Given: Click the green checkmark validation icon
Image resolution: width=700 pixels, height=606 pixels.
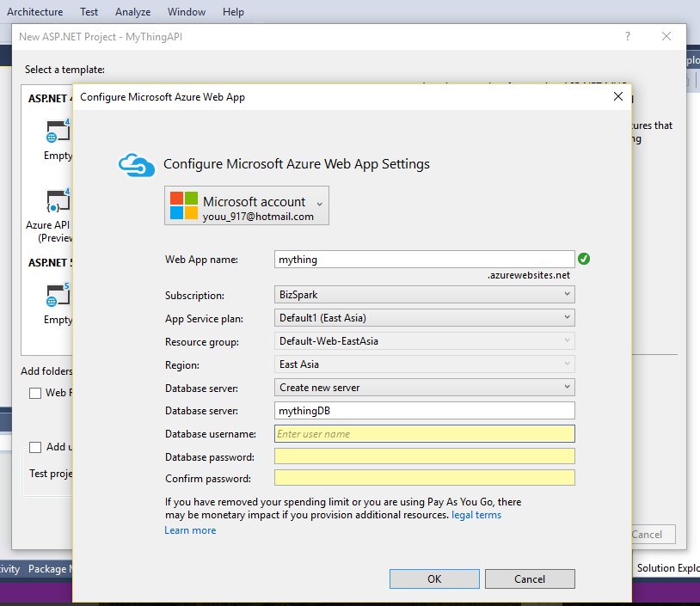Looking at the screenshot, I should 584,259.
